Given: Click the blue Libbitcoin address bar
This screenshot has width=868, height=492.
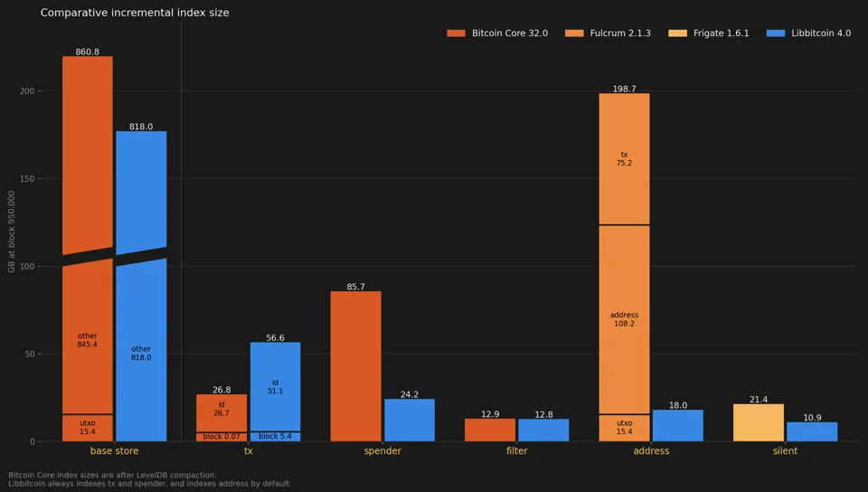Looking at the screenshot, I should click(x=678, y=426).
